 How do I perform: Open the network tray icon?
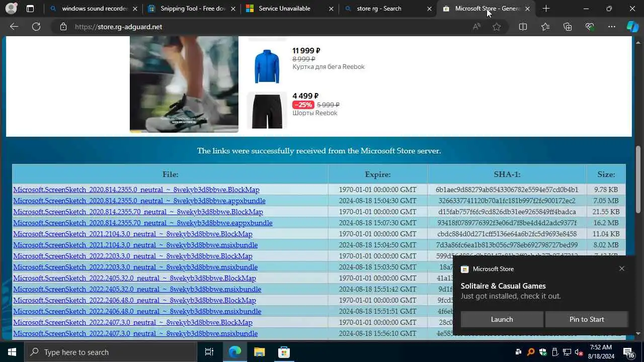coord(567,352)
